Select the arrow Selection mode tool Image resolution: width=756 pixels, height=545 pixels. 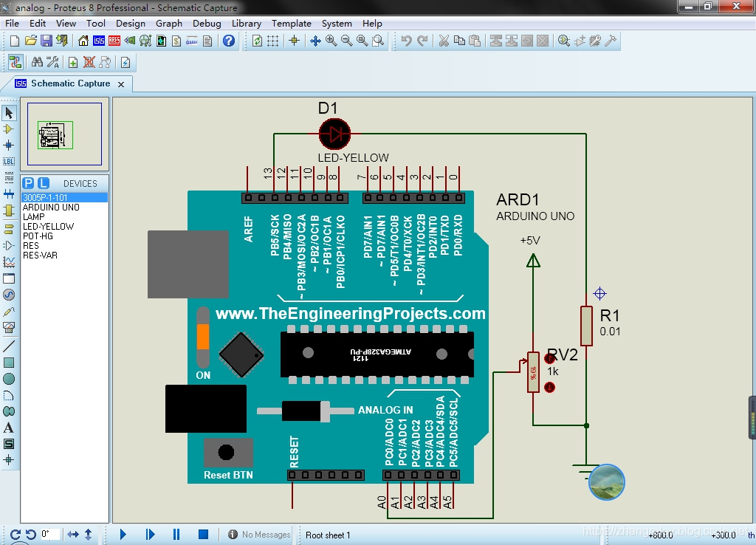(9, 113)
